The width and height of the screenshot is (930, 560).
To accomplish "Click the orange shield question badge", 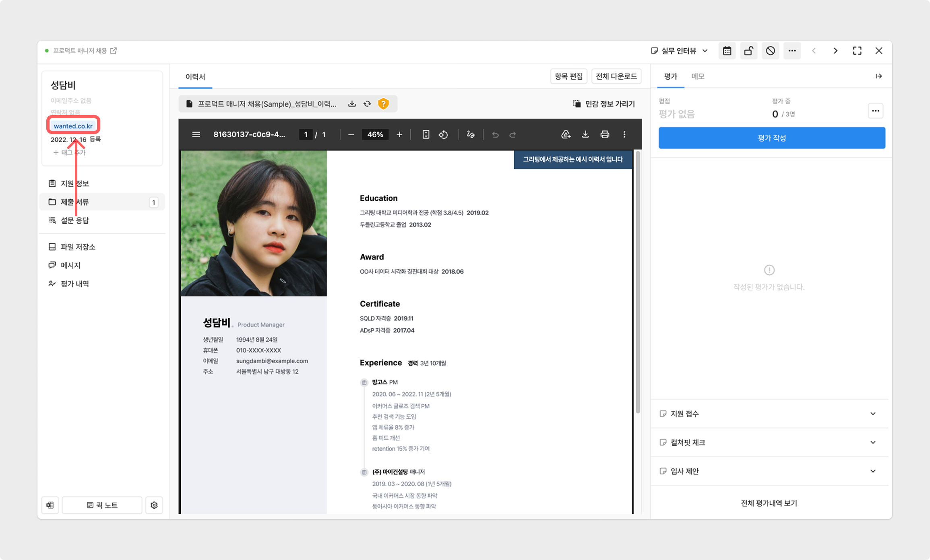I will pos(383,104).
